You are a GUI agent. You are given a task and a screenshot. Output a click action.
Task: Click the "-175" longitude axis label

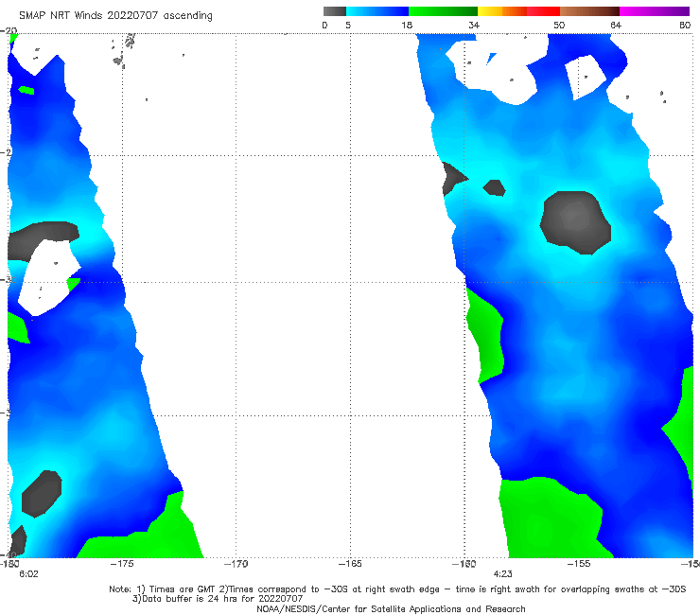(122, 564)
